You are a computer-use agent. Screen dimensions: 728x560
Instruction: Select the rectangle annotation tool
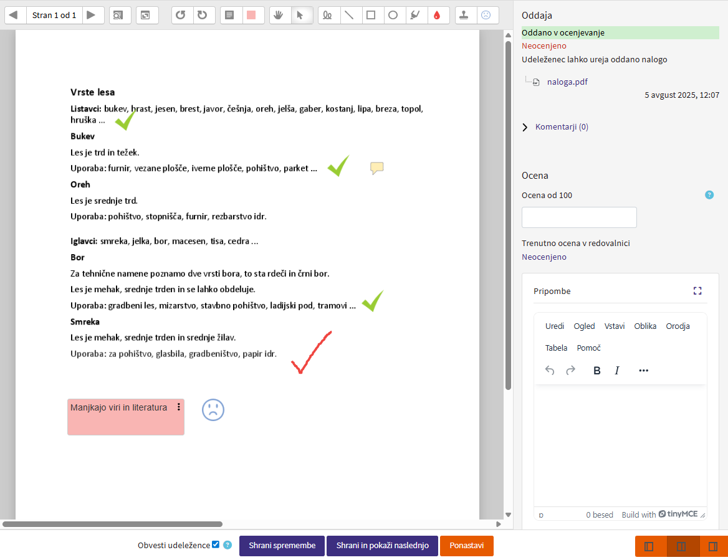371,15
